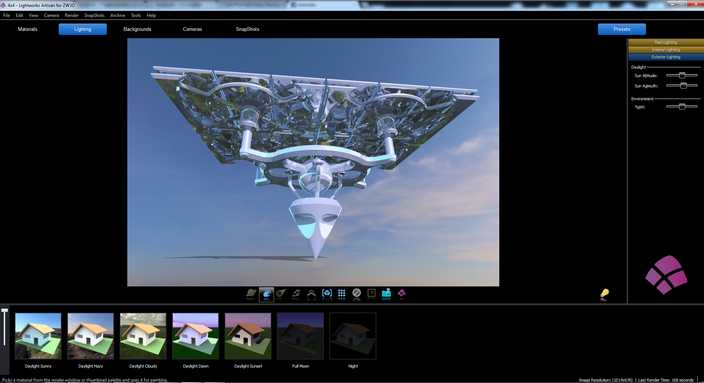This screenshot has height=383, width=704.
Task: Click the gray chevron-up icon in toolbar
Action: (x=311, y=294)
